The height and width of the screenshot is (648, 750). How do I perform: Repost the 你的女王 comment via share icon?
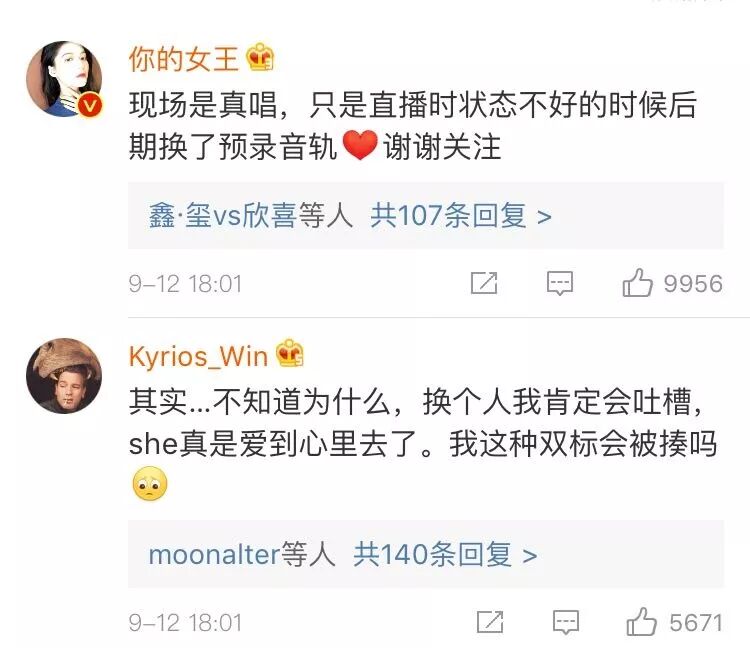point(484,283)
